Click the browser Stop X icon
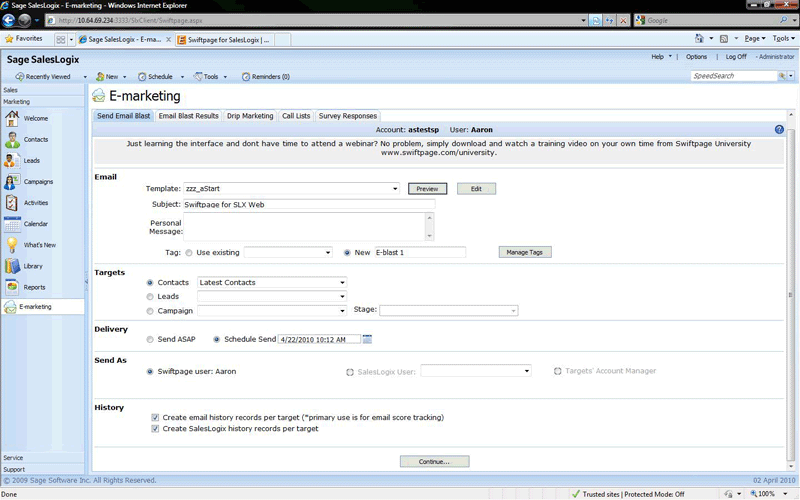 pyautogui.click(x=623, y=20)
